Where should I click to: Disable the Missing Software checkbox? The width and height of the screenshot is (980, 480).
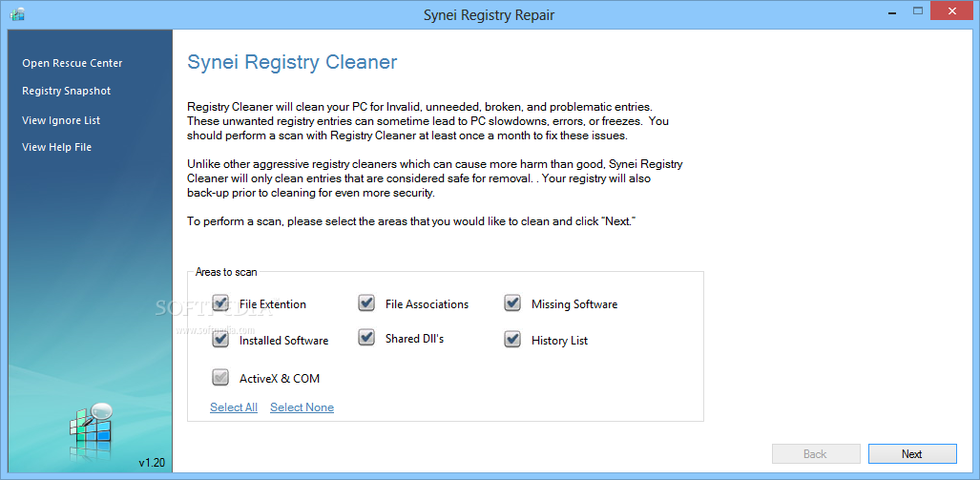pyautogui.click(x=512, y=303)
